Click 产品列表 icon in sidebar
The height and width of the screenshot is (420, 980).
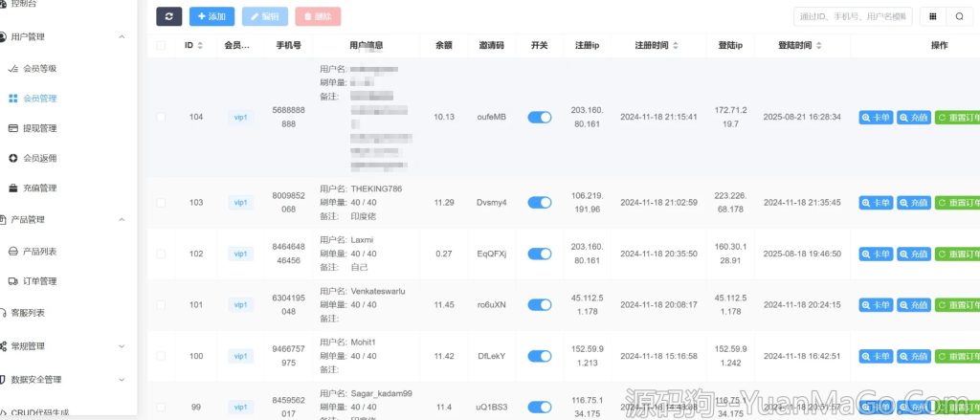[12, 252]
